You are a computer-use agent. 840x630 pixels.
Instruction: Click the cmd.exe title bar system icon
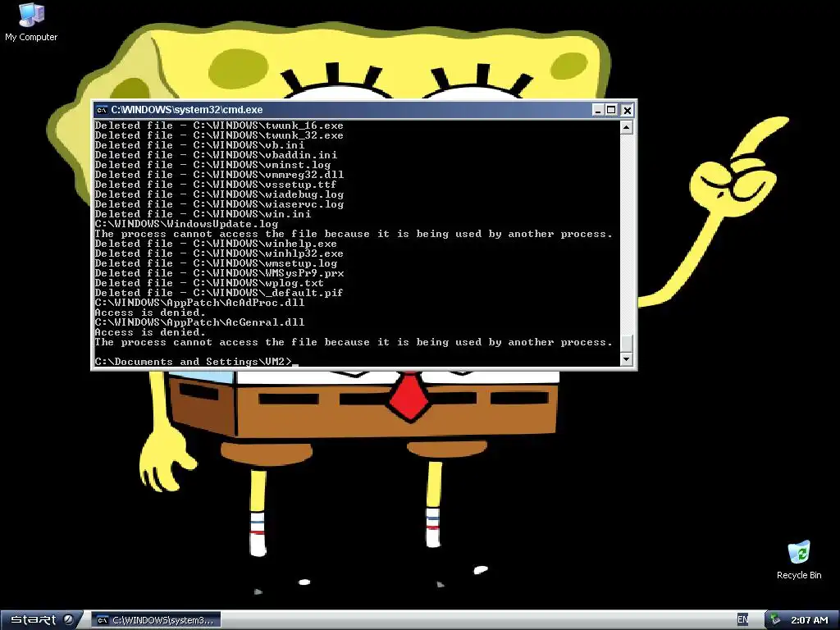pos(101,110)
